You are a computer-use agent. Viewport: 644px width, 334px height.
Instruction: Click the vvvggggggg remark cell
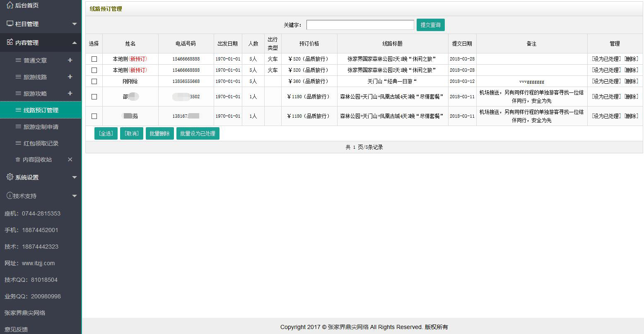(532, 82)
